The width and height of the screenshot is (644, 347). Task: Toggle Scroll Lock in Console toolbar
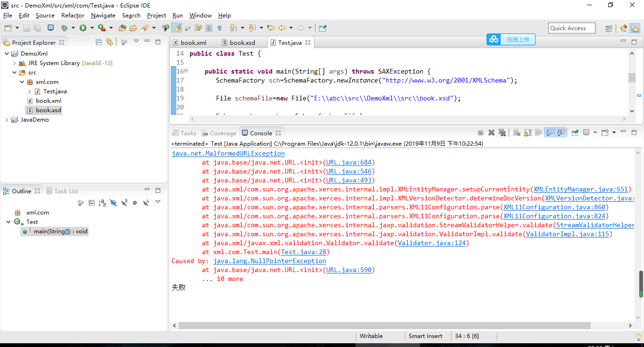(x=528, y=133)
